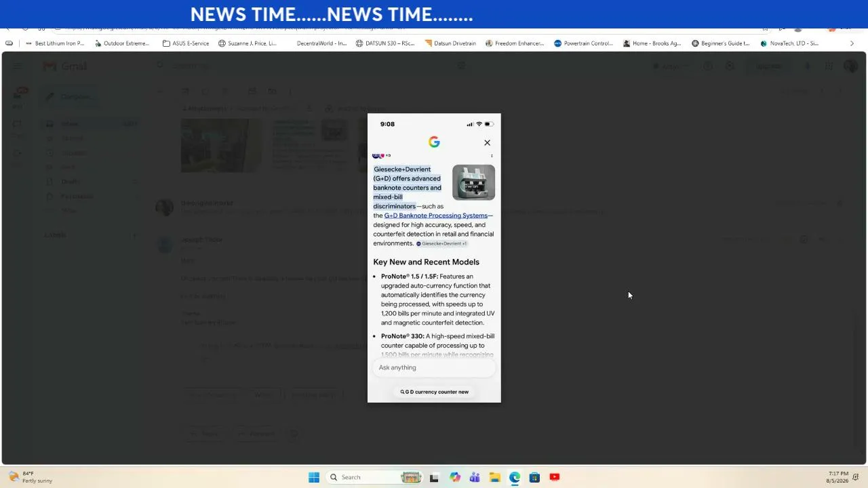Viewport: 868px width, 488px height.
Task: Open the banknote counter machine thumbnail
Action: point(473,182)
